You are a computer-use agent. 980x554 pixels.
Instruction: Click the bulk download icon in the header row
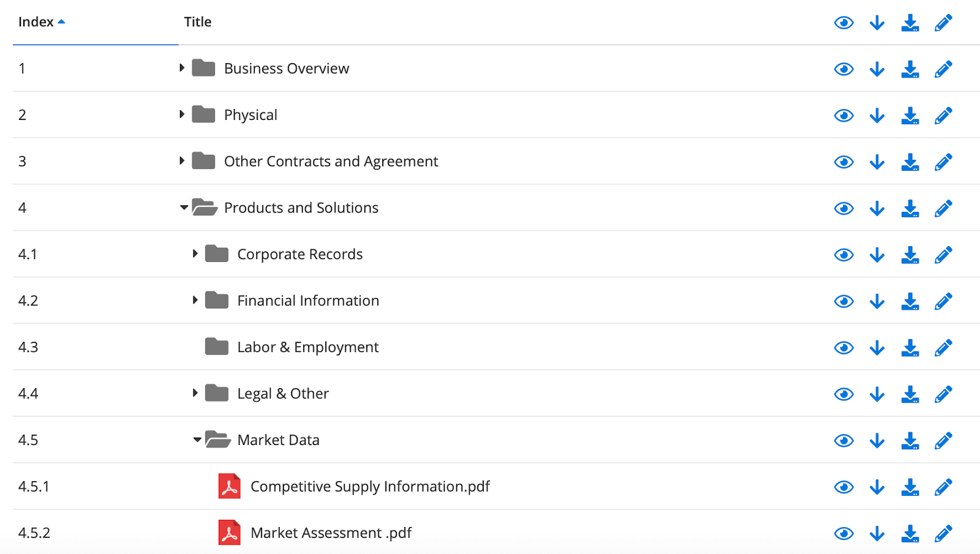[x=909, y=22]
